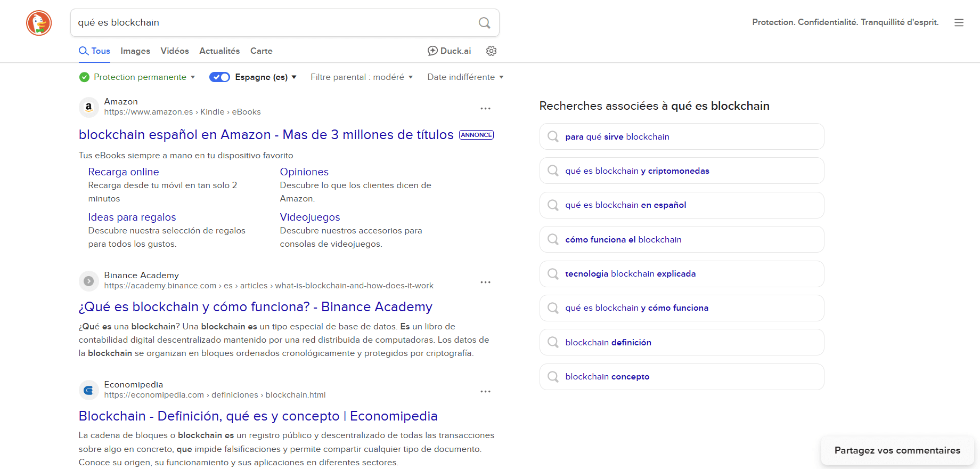Open the Opiniones sublink
Image resolution: width=980 pixels, height=469 pixels.
pyautogui.click(x=304, y=172)
